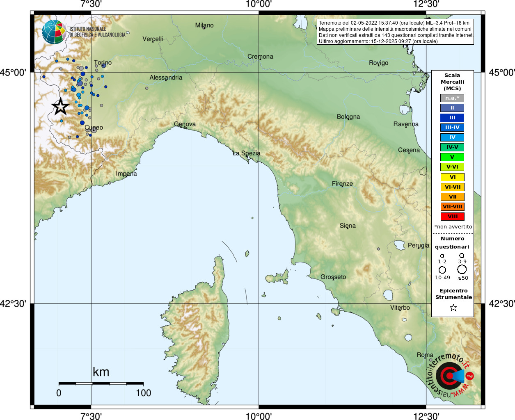The height and width of the screenshot is (420, 515).
Task: Click the Imperia city label
Action: (x=126, y=174)
